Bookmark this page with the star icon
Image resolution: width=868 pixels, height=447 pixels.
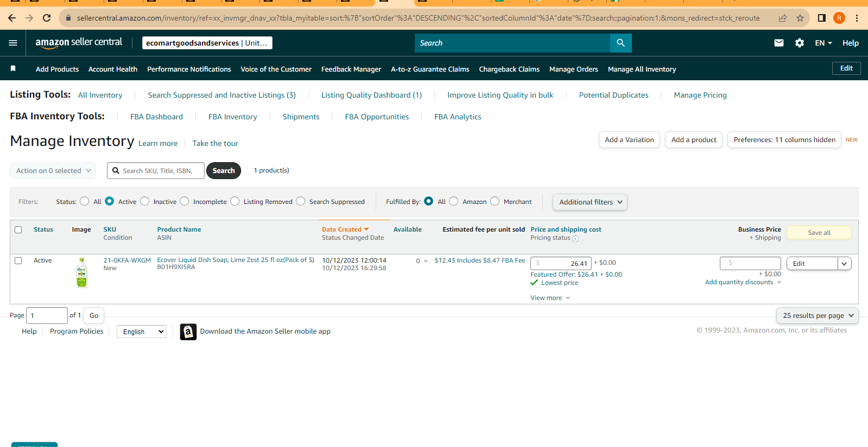(x=800, y=18)
